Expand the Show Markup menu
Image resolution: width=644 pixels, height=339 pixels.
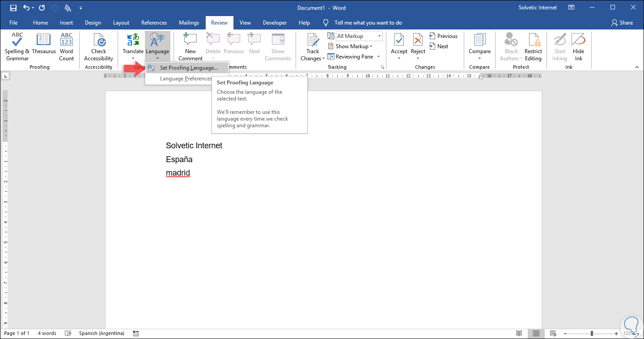(350, 46)
